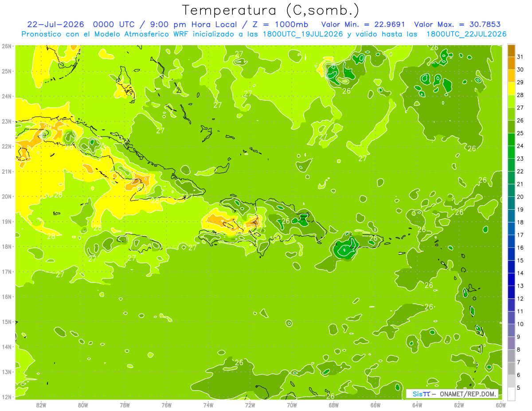Click the 74W longitude axis label
The image size is (532, 411).
point(208,405)
